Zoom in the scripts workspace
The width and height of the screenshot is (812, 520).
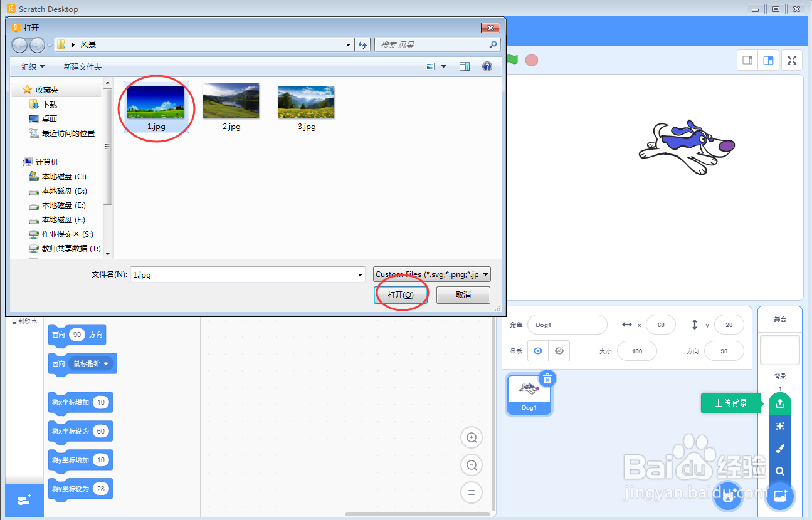pyautogui.click(x=472, y=437)
